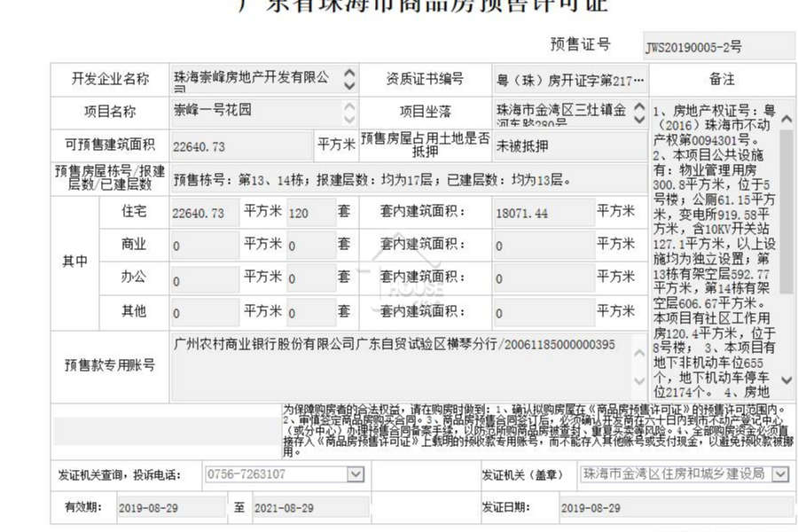The width and height of the screenshot is (798, 532).
Task: Click the 发证机关（盖章） label
Action: pyautogui.click(x=522, y=475)
